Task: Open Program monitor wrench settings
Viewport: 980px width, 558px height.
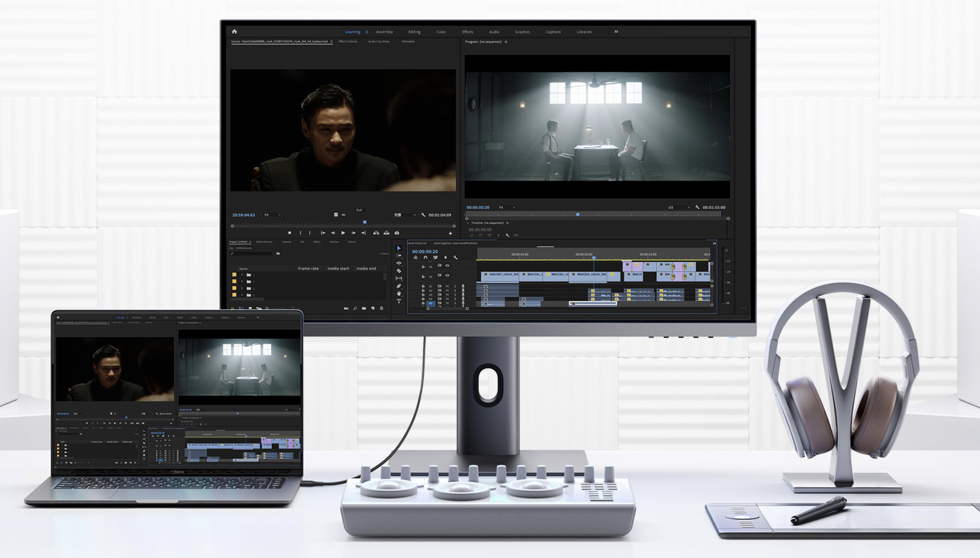Action: pos(697,207)
